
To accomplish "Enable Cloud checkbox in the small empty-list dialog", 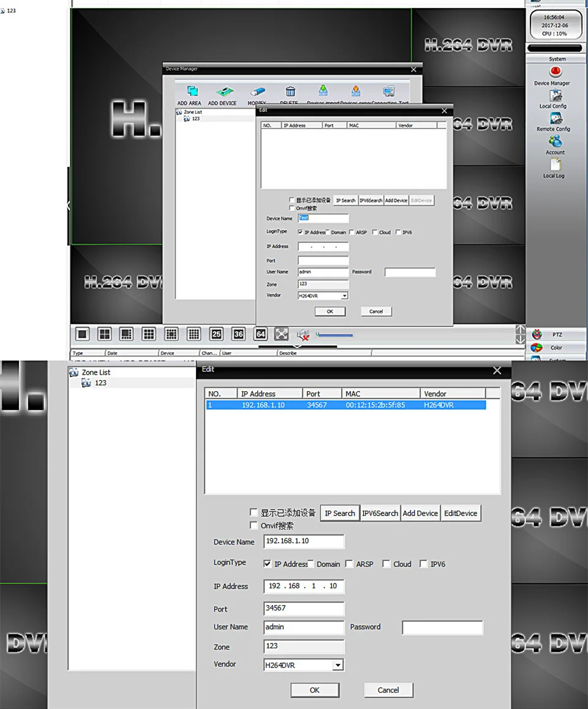I will coord(374,232).
